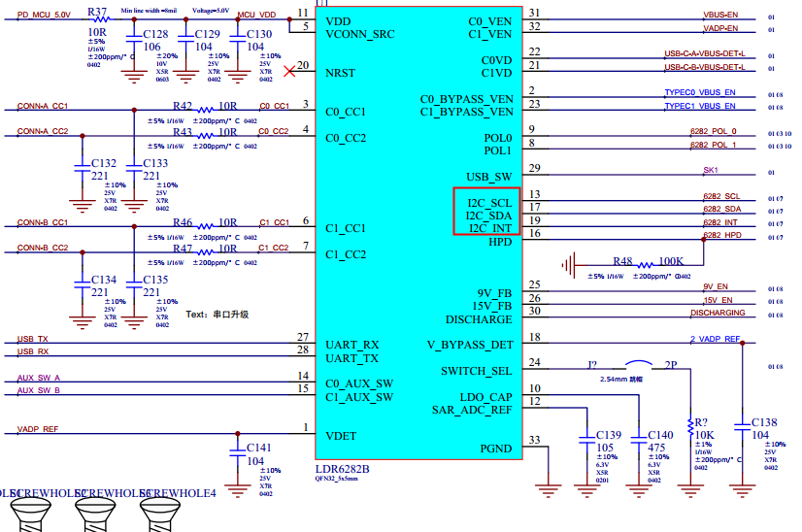Click the PD_MCU_5.0V net label
This screenshot has width=802, height=532.
point(44,15)
